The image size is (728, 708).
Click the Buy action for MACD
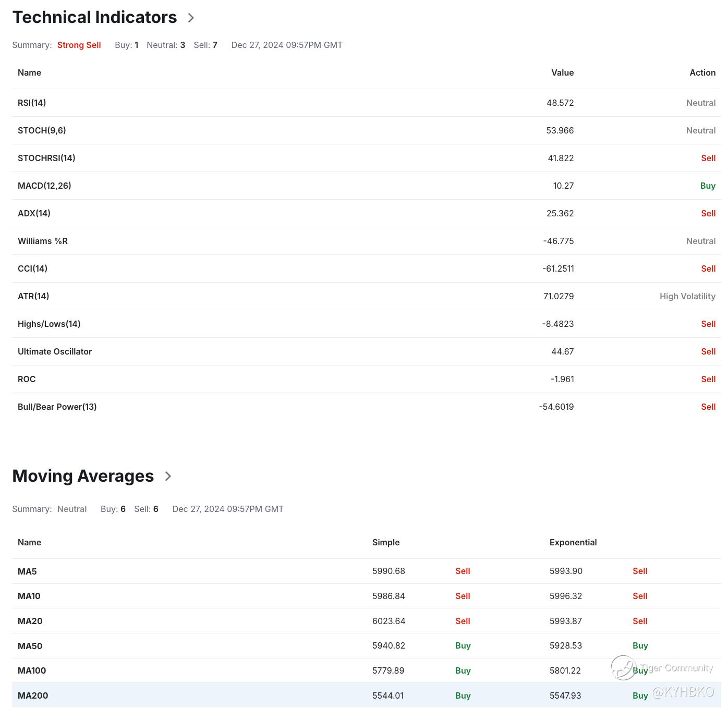pos(708,186)
